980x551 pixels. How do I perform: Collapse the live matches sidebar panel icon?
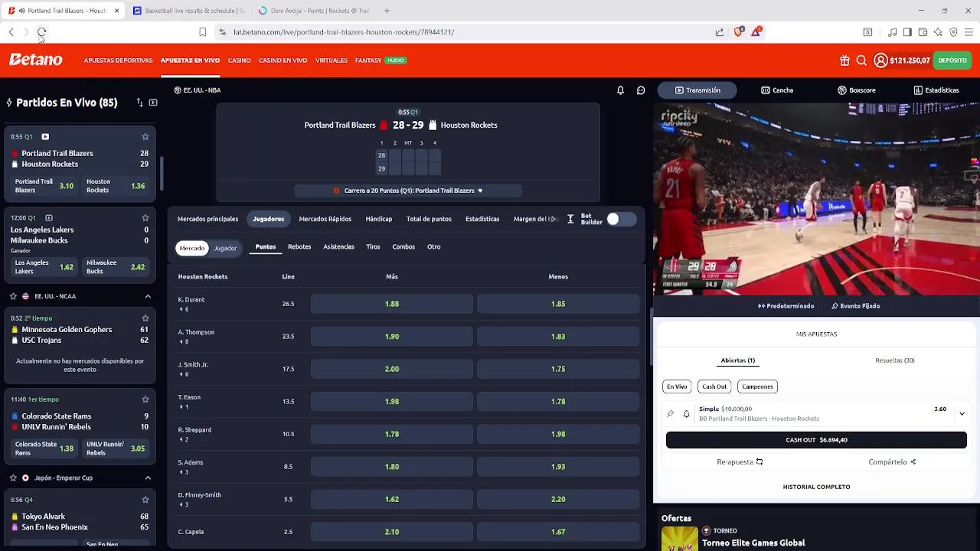pos(153,103)
